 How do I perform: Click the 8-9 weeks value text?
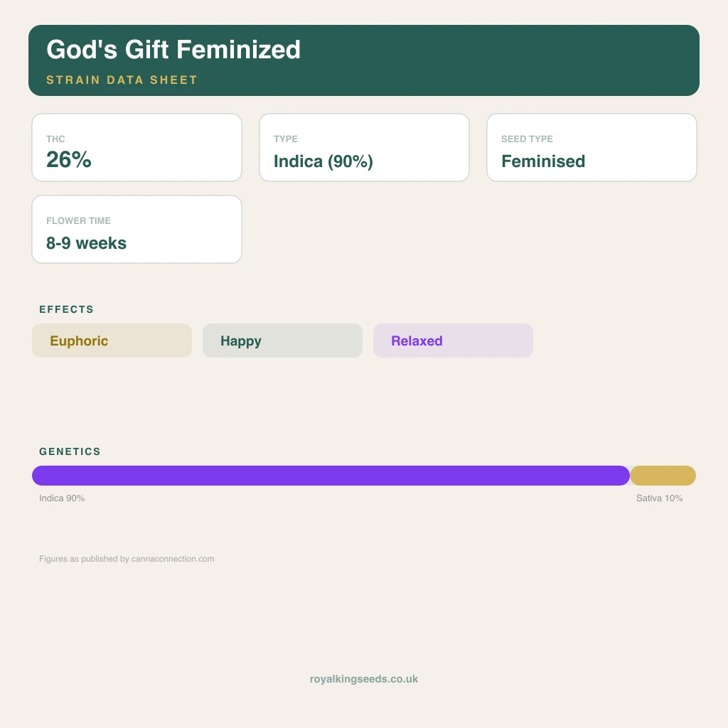pos(86,243)
